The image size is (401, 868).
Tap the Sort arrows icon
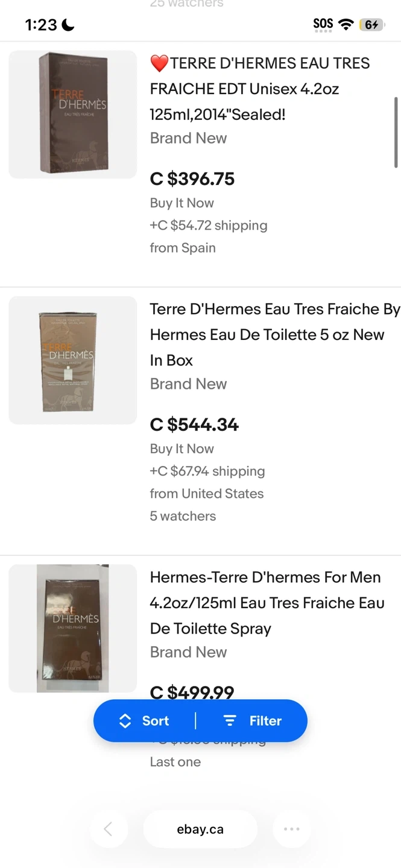pyautogui.click(x=125, y=721)
